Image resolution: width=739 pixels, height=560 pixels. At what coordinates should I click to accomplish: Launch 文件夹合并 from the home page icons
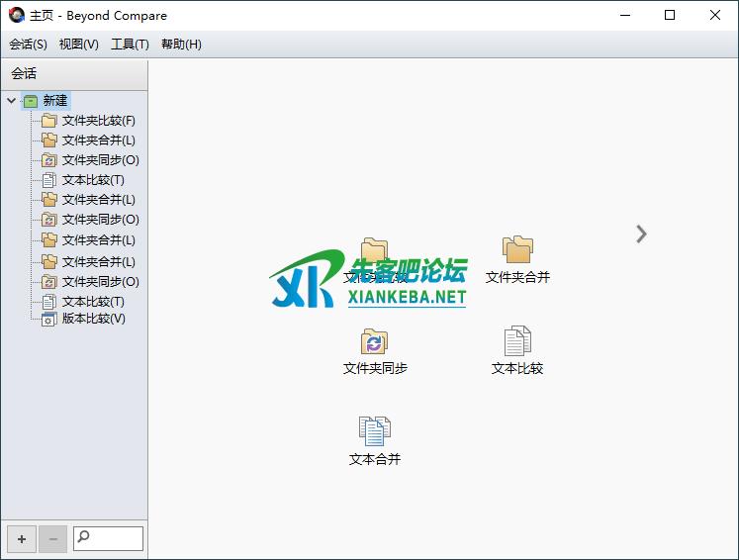(517, 251)
